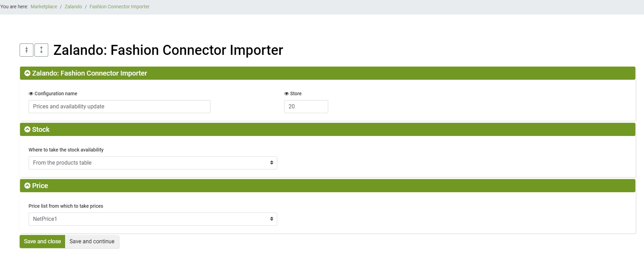
Task: Collapse the Price section via its chevron icon
Action: (x=28, y=186)
